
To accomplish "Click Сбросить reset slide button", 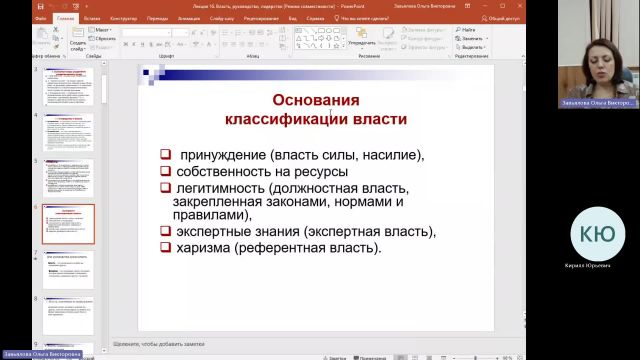I will coord(102,38).
